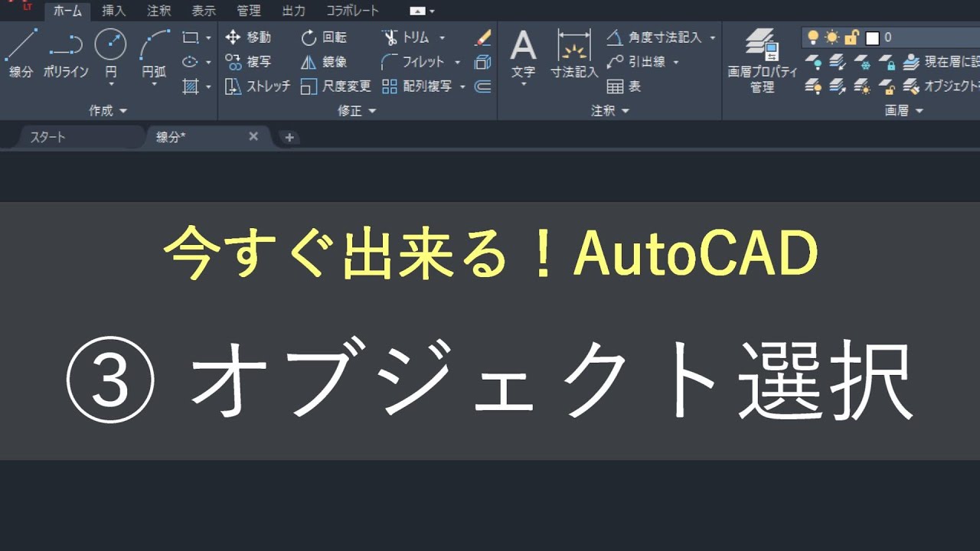Click the 複写 (Copy) tool
Viewport: 980px width, 551px height.
[x=248, y=62]
